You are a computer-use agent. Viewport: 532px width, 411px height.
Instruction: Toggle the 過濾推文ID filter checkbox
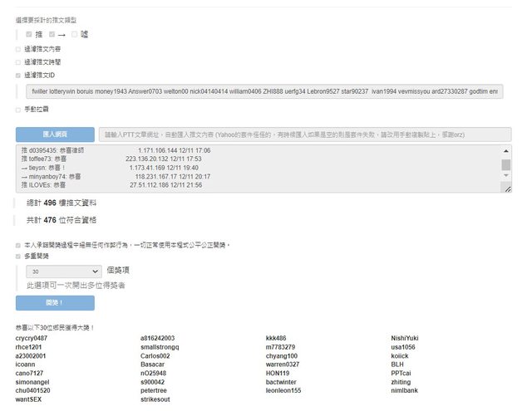(18, 75)
